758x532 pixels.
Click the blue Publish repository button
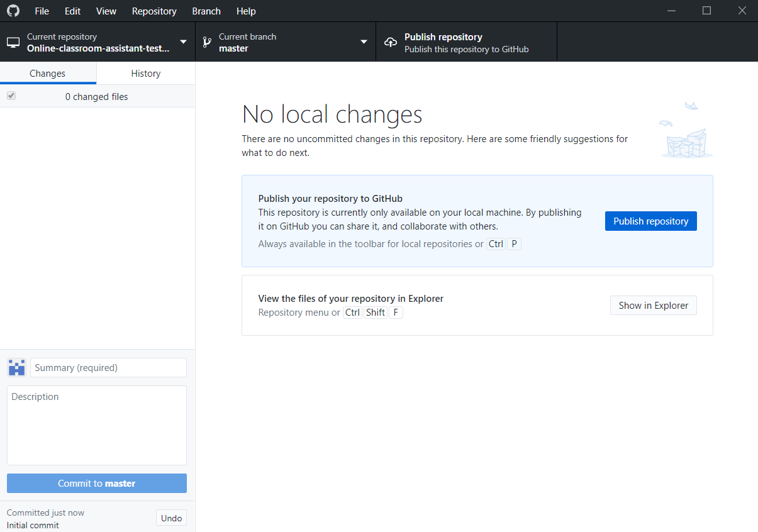tap(651, 221)
